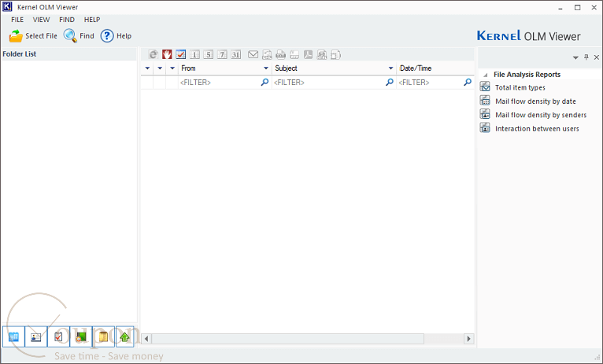Image resolution: width=603 pixels, height=364 pixels.
Task: Open the VIEW menu
Action: pos(41,20)
